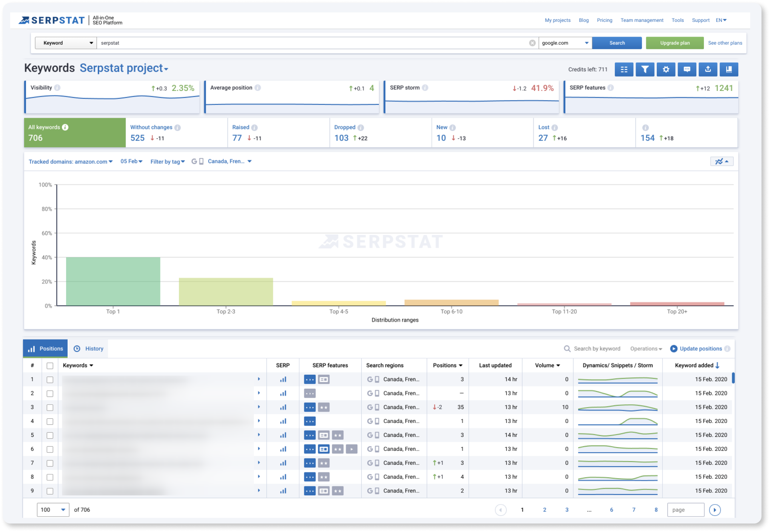This screenshot has height=532, width=770.
Task: Toggle the select-all keywords checkbox
Action: click(x=50, y=366)
